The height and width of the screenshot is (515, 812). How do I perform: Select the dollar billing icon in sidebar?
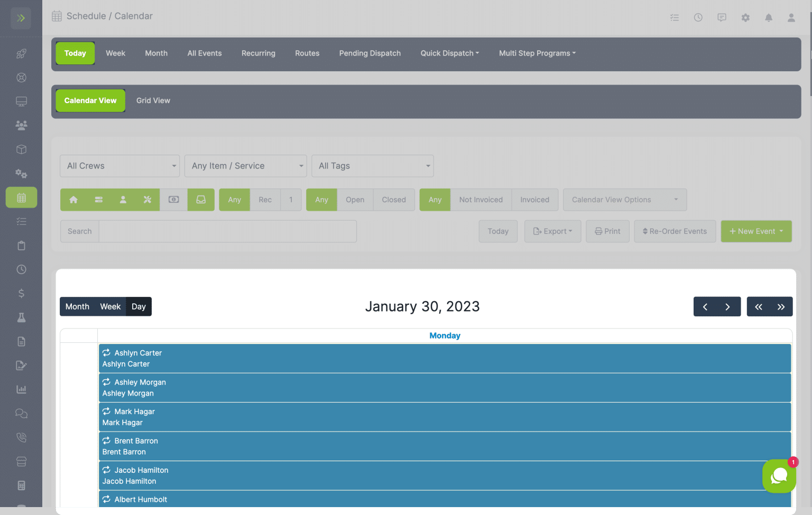[x=21, y=293]
